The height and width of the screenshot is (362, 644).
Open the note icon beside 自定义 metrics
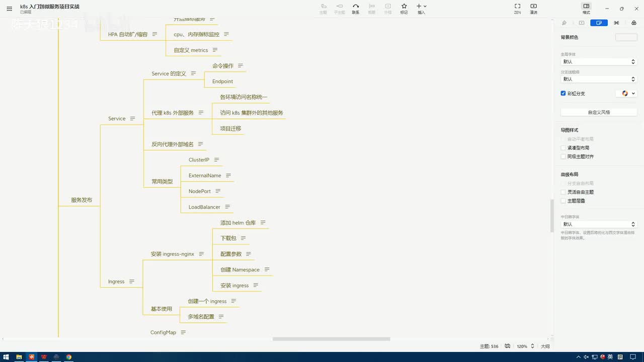[215, 50]
